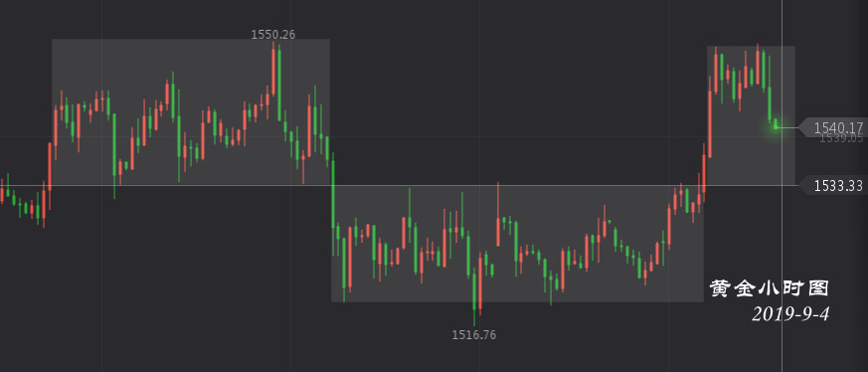Select the left gray consolidation rectangle
The image size is (868, 372).
pos(191,111)
